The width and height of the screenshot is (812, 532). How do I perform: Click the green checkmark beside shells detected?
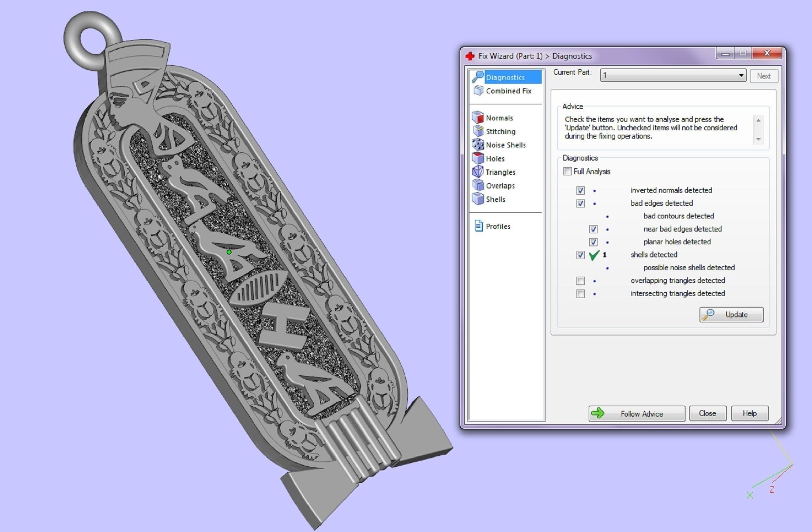[594, 255]
